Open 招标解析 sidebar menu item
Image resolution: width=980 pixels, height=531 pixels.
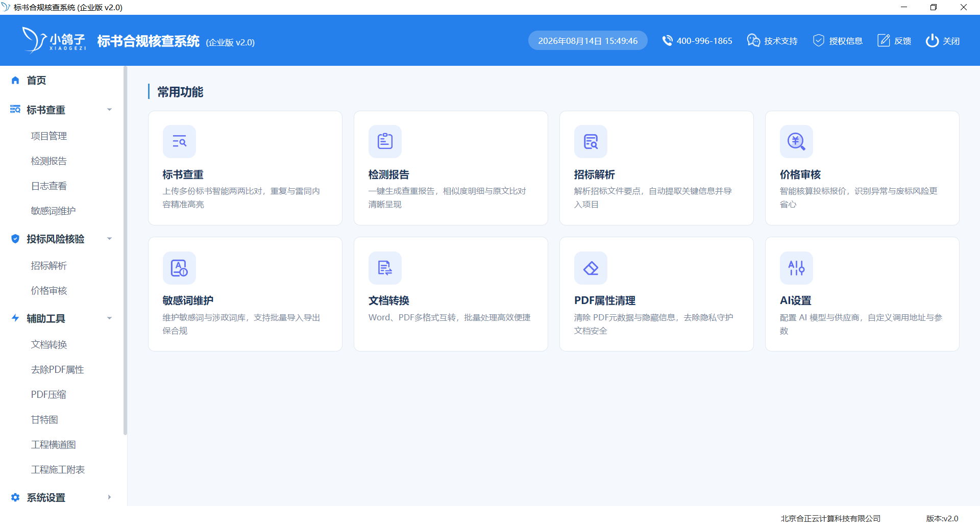tap(49, 265)
